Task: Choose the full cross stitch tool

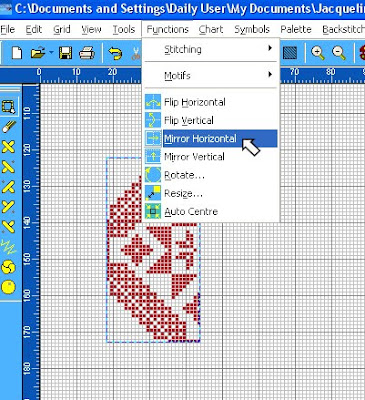Action: point(9,147)
